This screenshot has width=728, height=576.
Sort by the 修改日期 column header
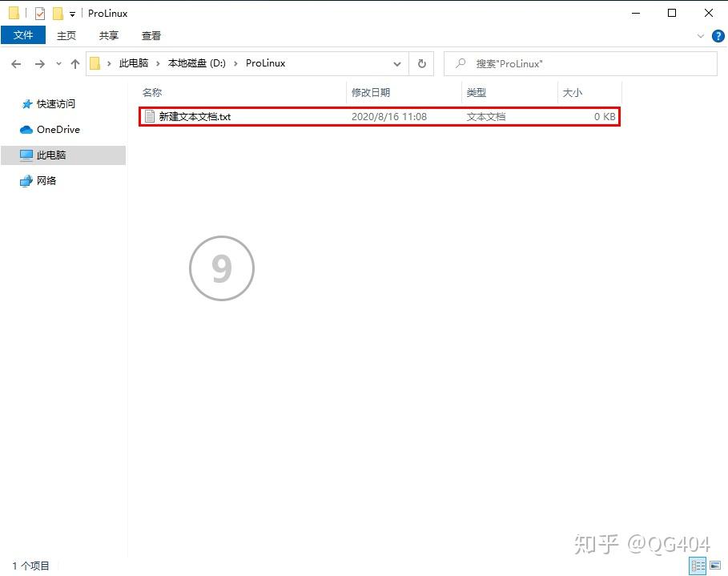coord(371,93)
